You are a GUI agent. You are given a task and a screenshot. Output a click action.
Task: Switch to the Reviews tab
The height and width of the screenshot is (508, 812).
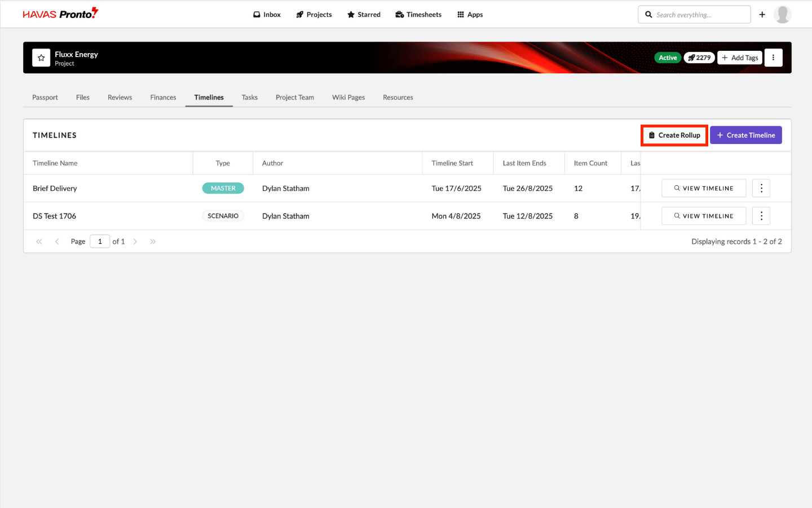[120, 97]
